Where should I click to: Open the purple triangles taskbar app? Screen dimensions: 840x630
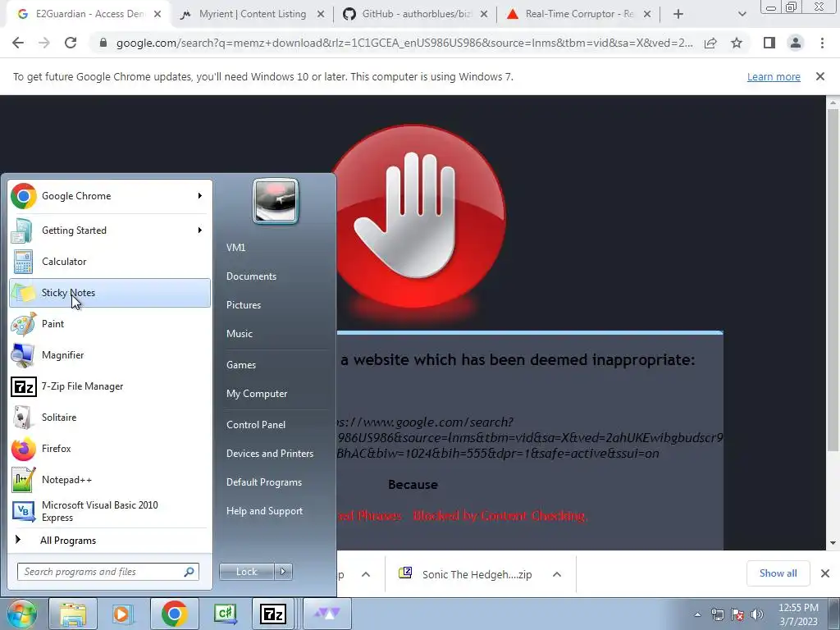point(327,614)
